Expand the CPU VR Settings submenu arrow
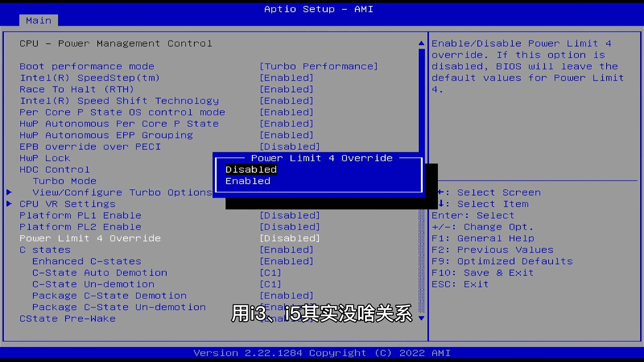The height and width of the screenshot is (362, 644). [9, 204]
